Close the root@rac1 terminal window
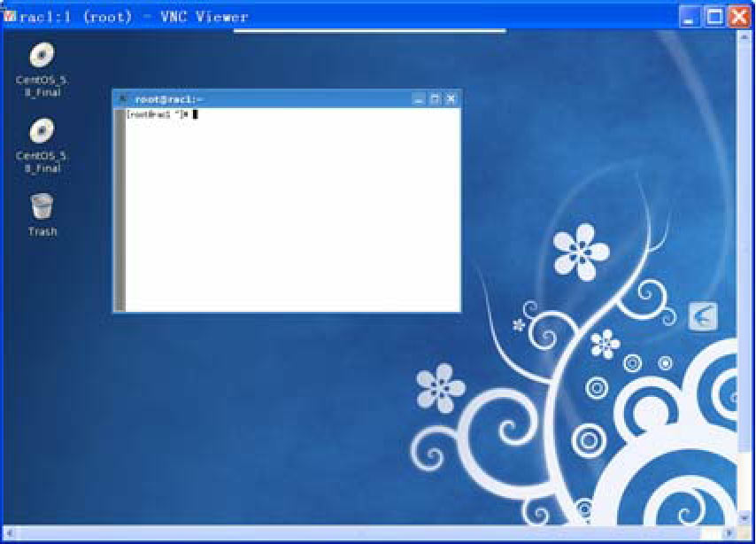 pos(451,99)
